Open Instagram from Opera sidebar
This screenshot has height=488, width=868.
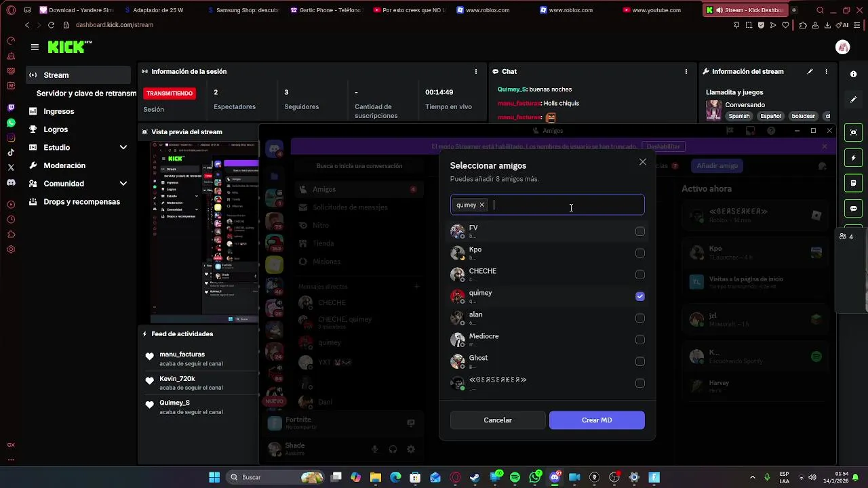(x=11, y=138)
